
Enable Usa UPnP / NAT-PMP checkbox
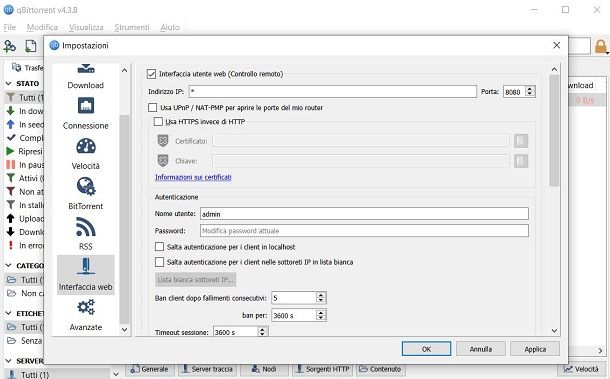152,107
